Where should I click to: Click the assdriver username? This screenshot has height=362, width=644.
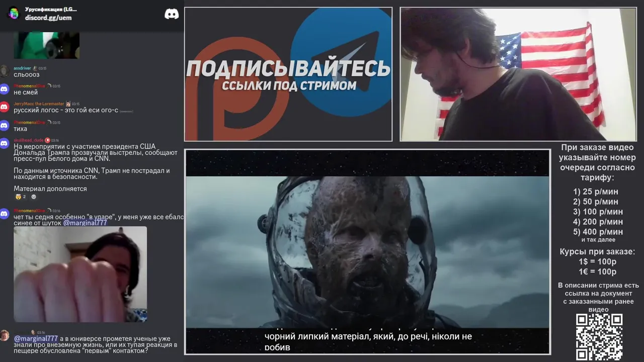(x=22, y=68)
